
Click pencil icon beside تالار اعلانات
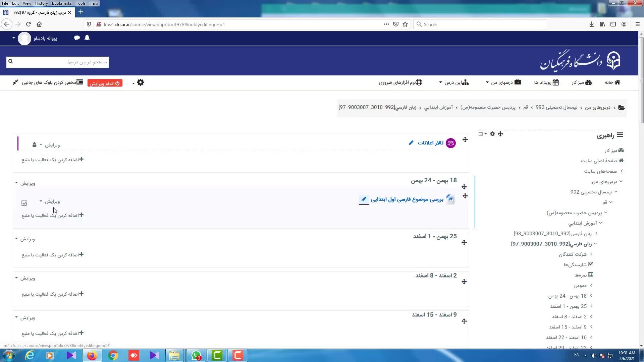click(x=411, y=143)
